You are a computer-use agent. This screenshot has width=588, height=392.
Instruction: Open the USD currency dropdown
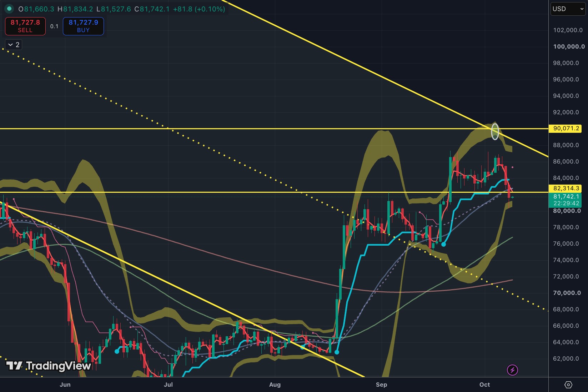click(x=568, y=9)
